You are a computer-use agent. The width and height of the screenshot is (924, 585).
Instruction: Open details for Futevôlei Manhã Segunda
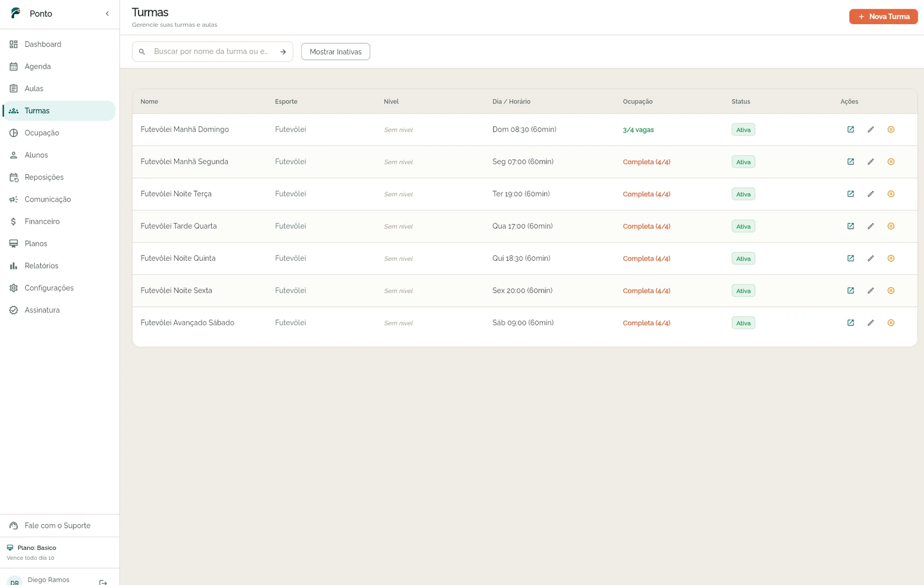point(850,162)
